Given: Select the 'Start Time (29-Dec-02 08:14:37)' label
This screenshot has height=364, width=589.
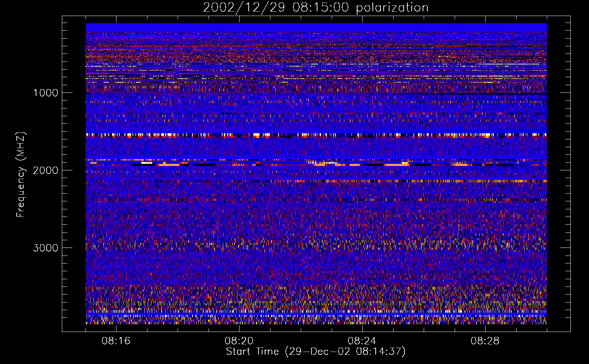Looking at the screenshot, I should (x=316, y=352).
